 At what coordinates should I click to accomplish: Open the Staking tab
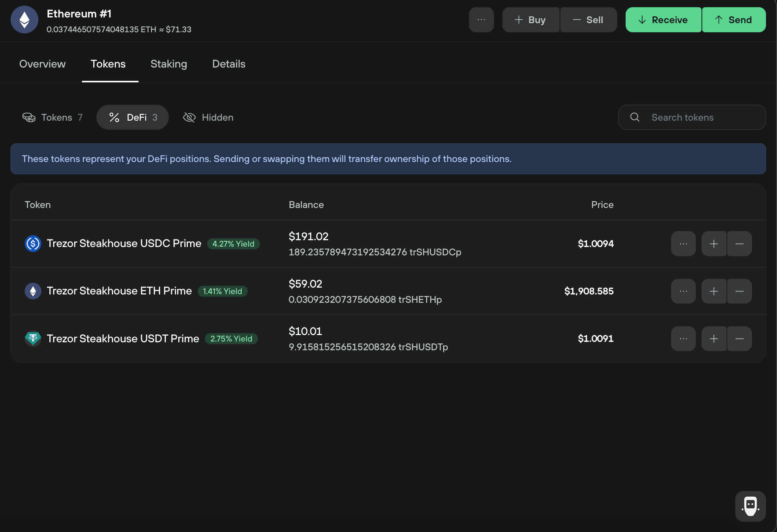coord(169,64)
